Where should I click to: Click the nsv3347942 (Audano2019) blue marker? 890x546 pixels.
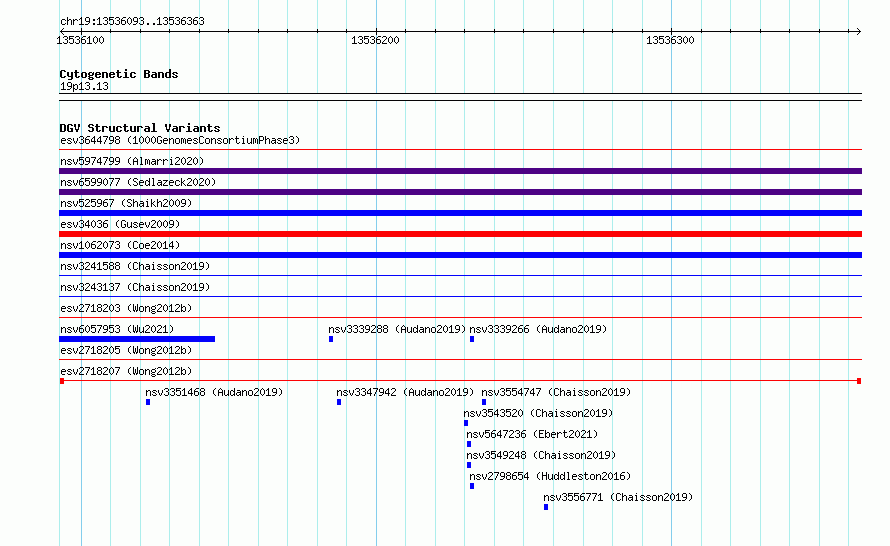(x=339, y=402)
